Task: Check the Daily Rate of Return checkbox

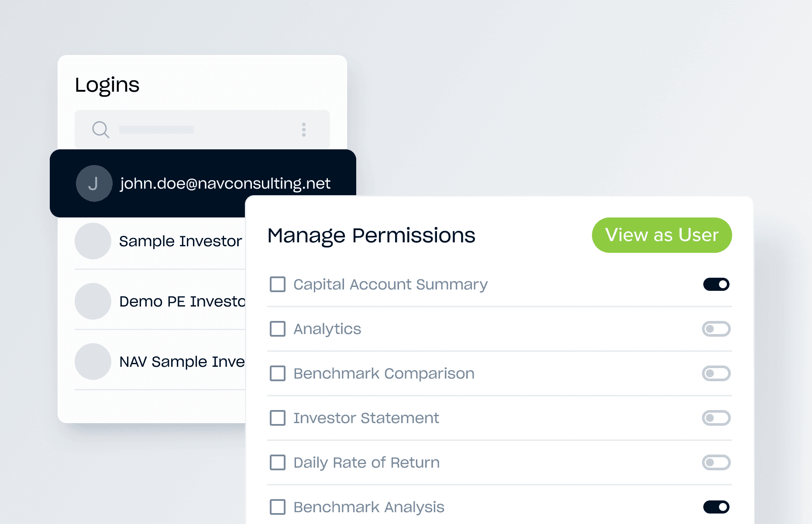Action: click(278, 462)
